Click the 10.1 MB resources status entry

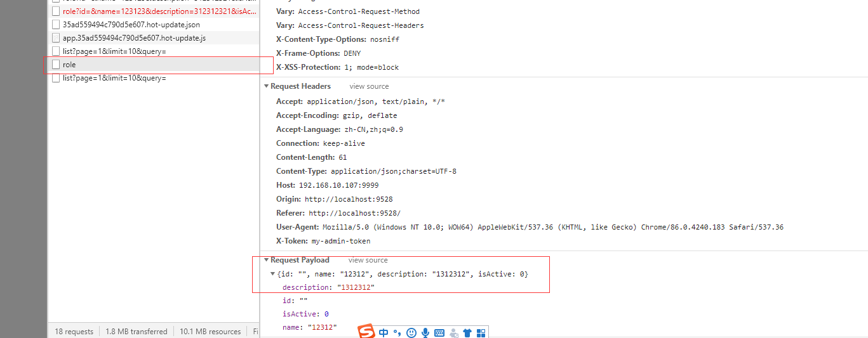(210, 332)
